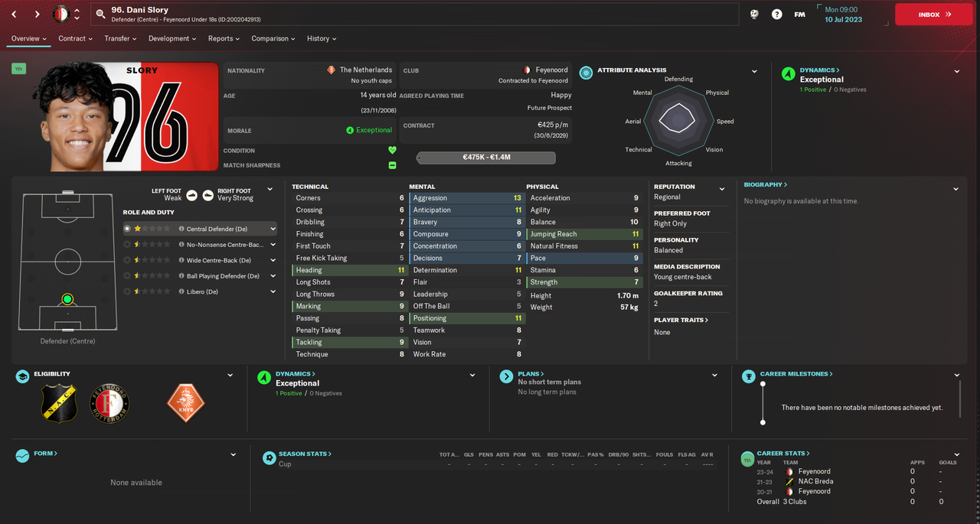
Task: Click the date Mon 09:00 10 Jul 2023
Action: coord(844,15)
